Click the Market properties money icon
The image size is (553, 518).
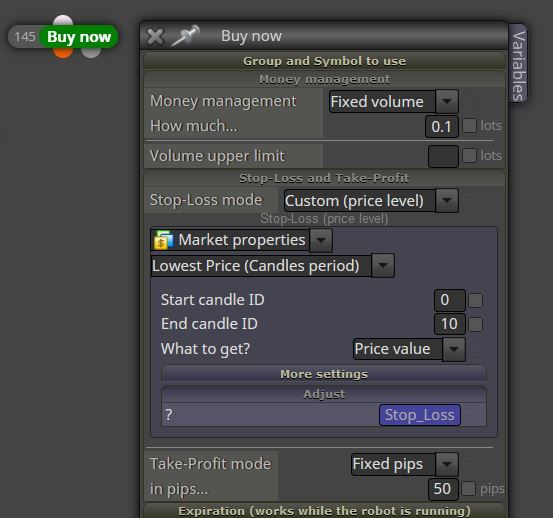(163, 240)
